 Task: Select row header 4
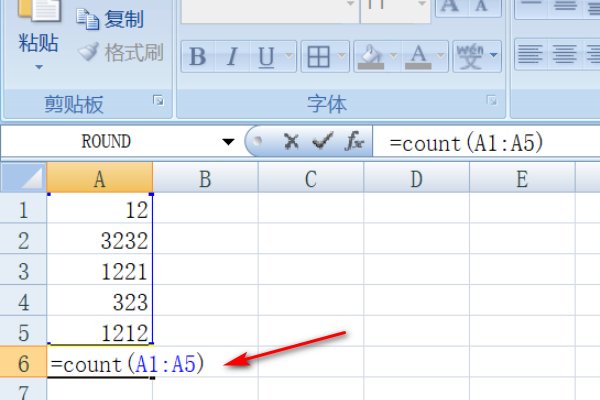click(x=23, y=301)
